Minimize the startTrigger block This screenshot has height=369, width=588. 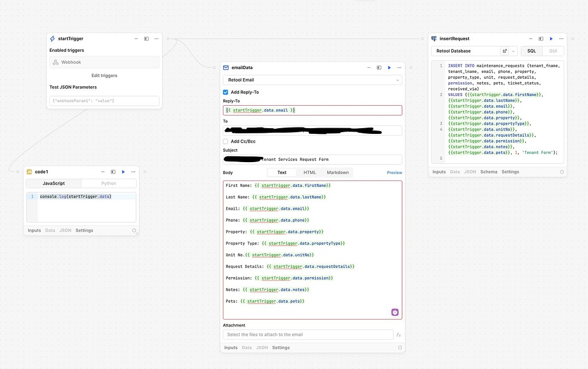click(136, 39)
